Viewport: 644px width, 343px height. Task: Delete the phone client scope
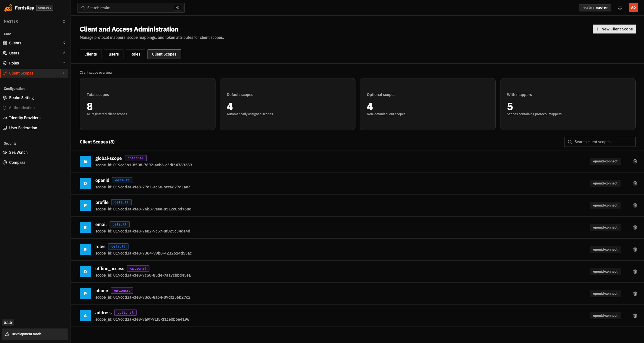635,293
